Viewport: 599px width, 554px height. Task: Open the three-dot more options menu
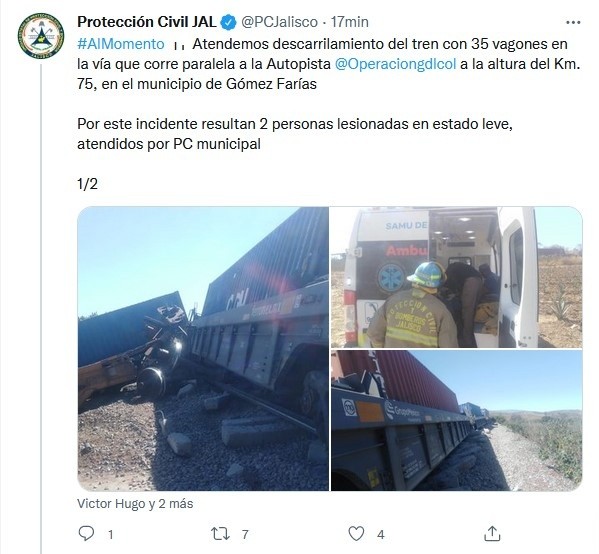pyautogui.click(x=573, y=23)
